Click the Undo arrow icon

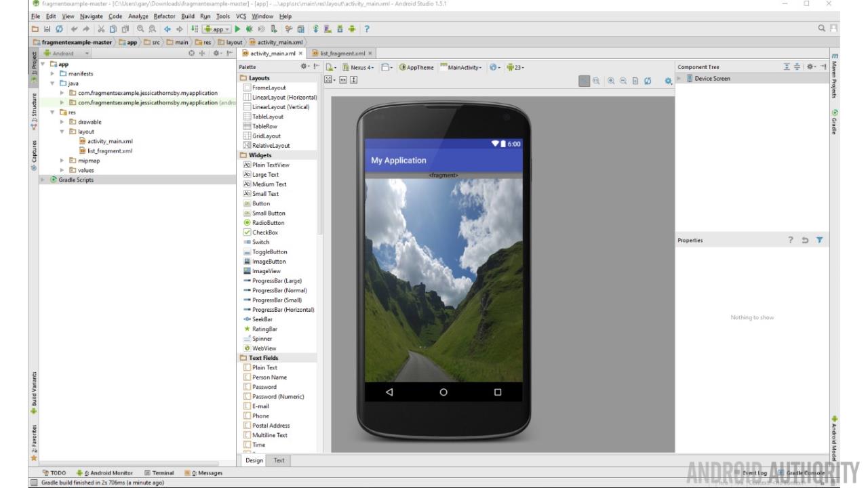(x=75, y=29)
